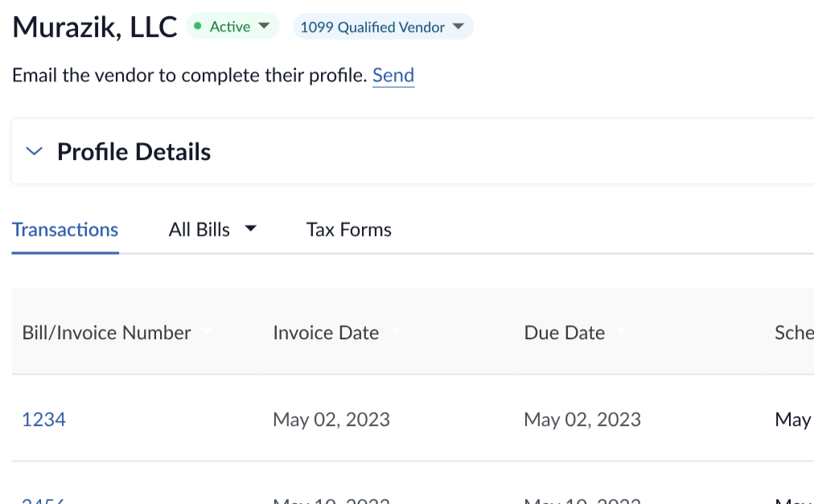Click the green status dot beside Active

[x=195, y=26]
